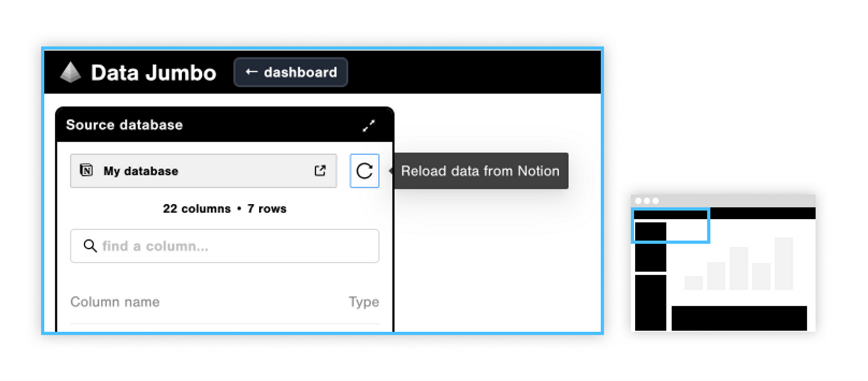868x381 pixels.
Task: Expand the Source database panel with the arrows icon
Action: [369, 126]
